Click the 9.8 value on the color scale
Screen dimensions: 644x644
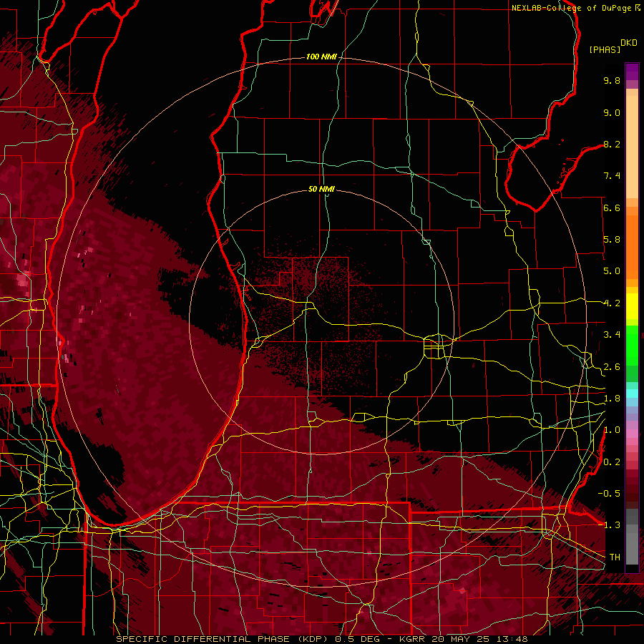click(612, 80)
